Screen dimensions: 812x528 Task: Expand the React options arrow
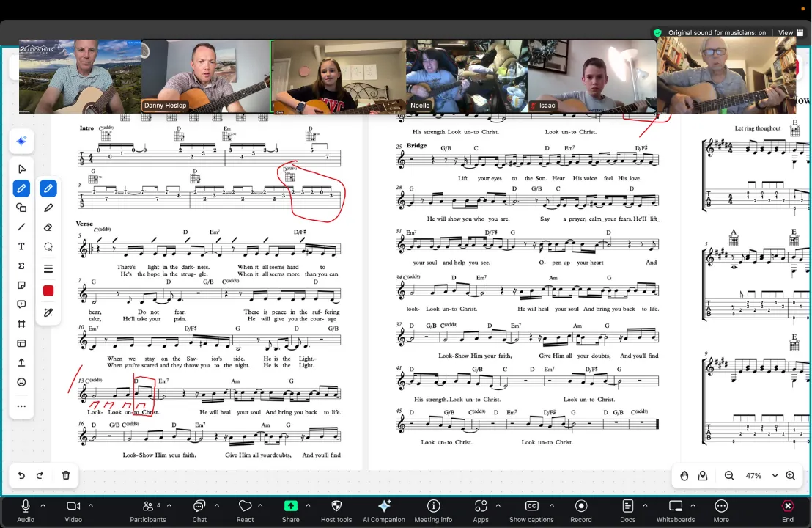click(x=260, y=505)
